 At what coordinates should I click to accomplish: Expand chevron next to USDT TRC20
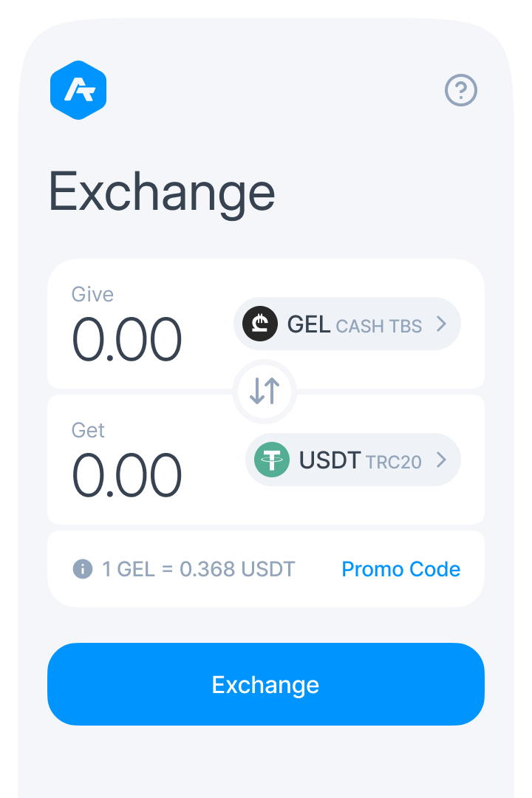[x=441, y=460]
